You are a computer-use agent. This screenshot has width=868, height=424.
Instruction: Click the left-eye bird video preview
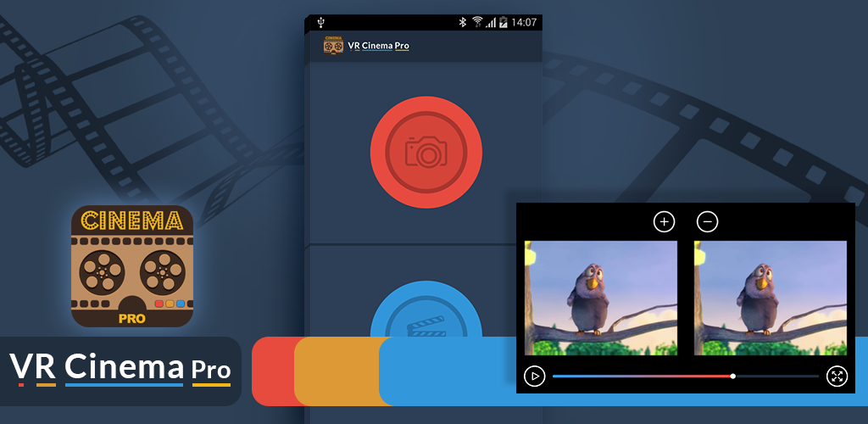[x=601, y=298]
